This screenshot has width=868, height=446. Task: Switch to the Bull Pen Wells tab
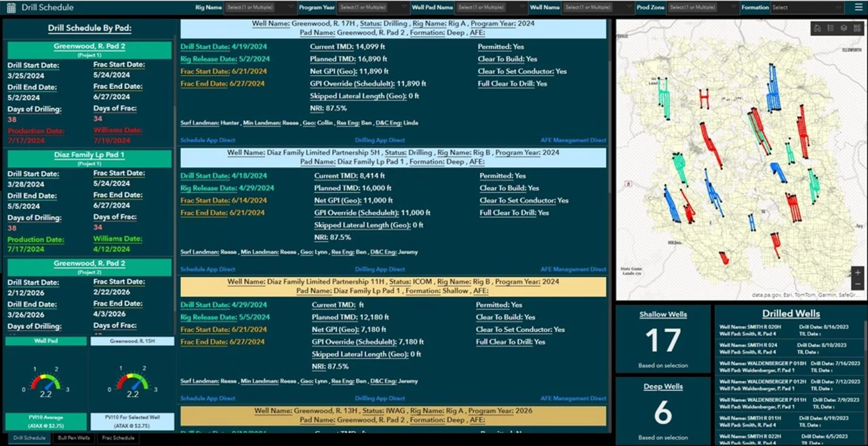click(73, 439)
